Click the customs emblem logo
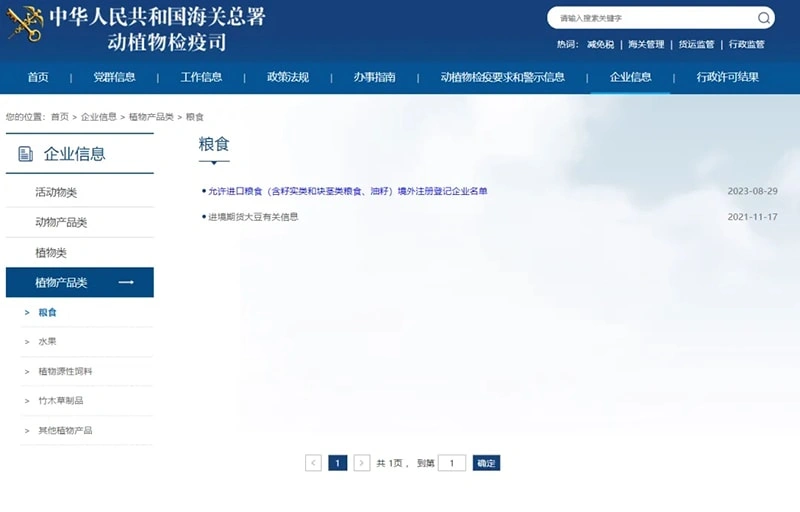 click(x=24, y=24)
